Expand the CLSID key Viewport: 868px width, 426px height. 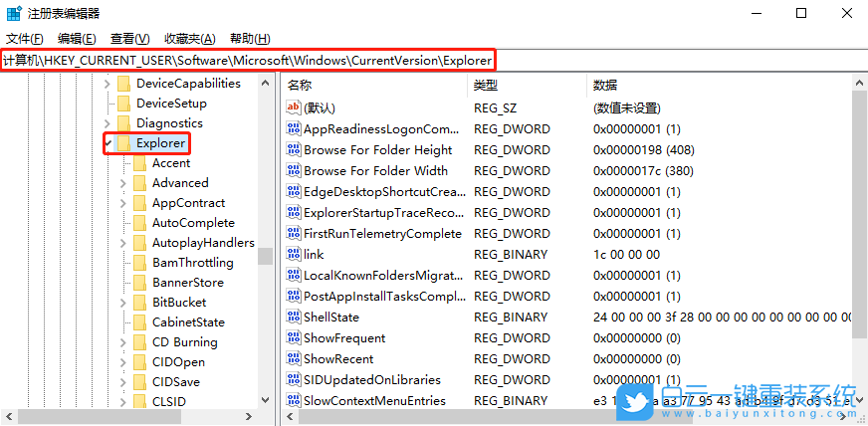pyautogui.click(x=122, y=402)
